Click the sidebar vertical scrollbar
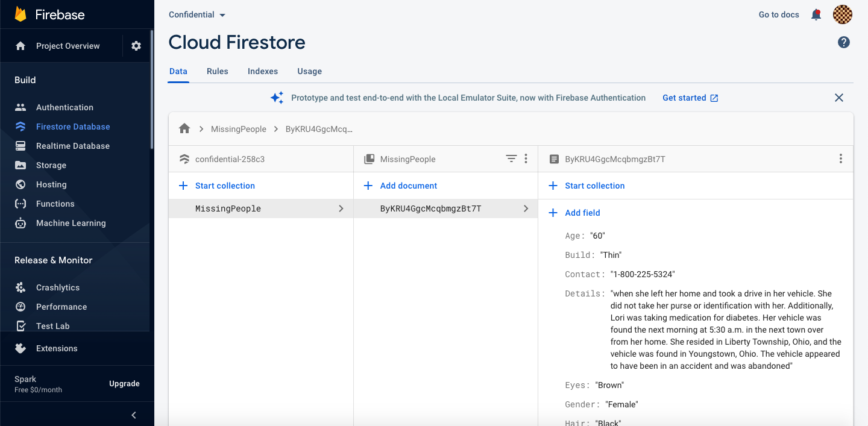The height and width of the screenshot is (426, 868). coord(152,90)
